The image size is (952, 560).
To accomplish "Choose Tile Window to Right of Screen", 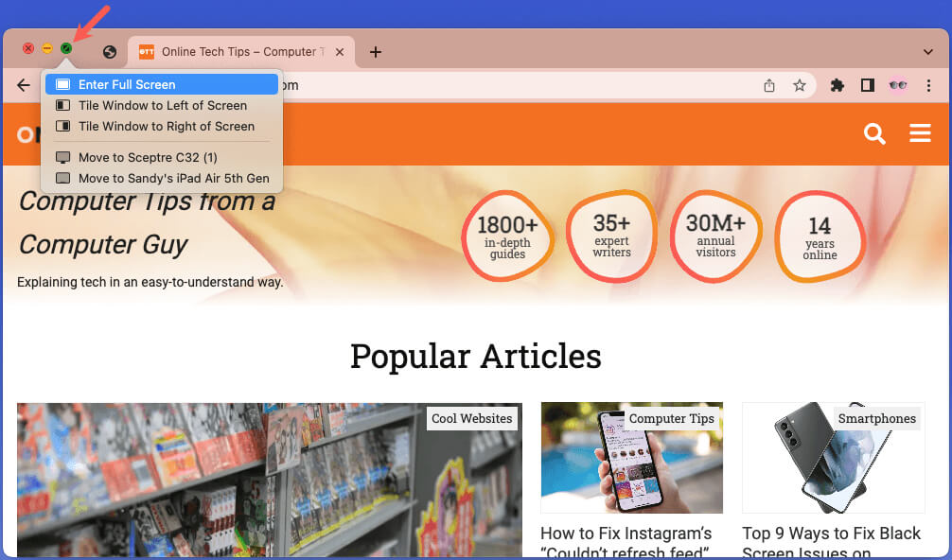I will [162, 126].
